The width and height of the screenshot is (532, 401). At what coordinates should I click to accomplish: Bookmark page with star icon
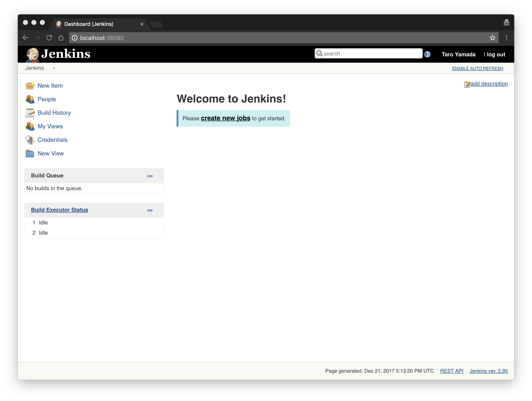(492, 38)
